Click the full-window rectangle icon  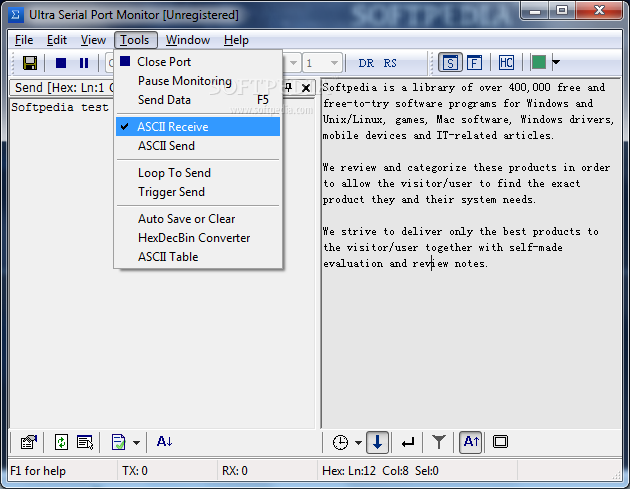click(500, 442)
